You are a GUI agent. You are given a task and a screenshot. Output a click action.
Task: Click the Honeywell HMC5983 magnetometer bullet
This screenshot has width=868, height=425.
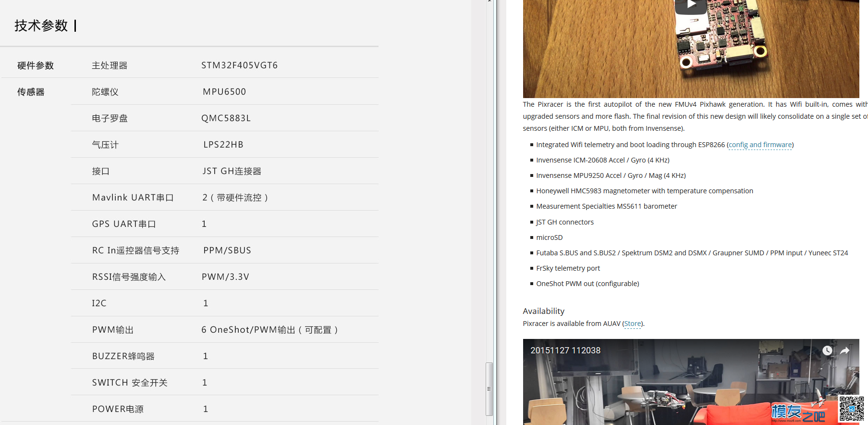(644, 191)
